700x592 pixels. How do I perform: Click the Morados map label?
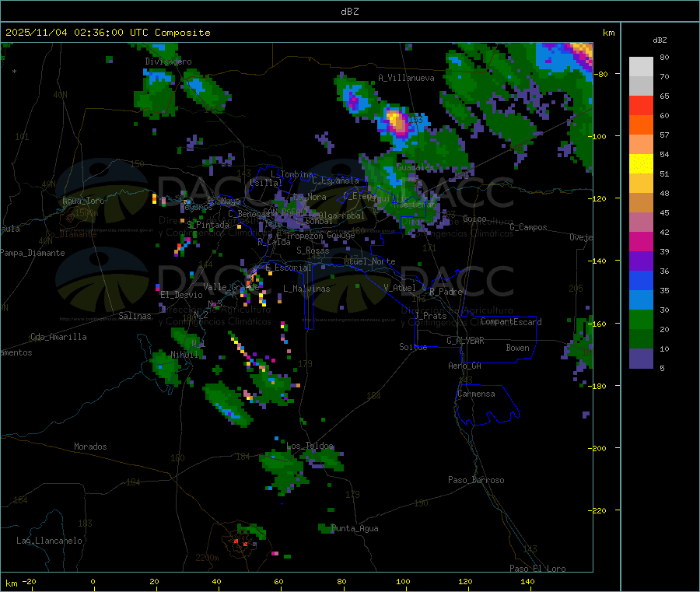pos(91,447)
